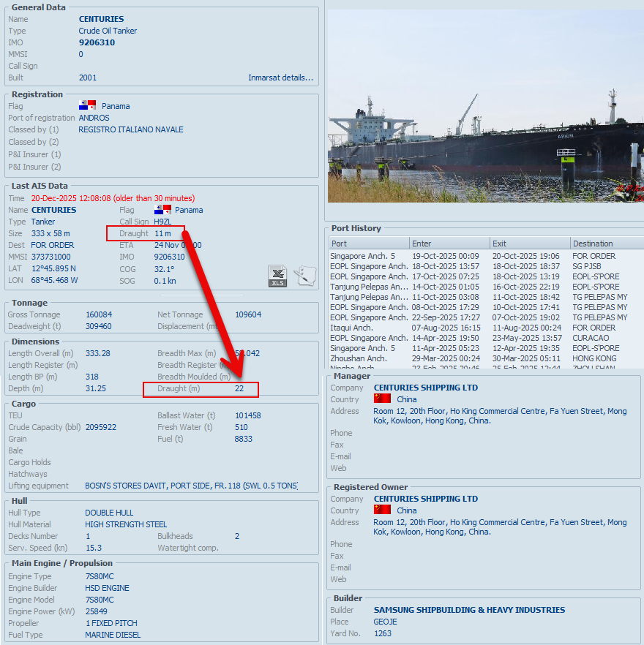644x645 pixels.
Task: Click the Panama flag in Registration
Action: tap(87, 105)
